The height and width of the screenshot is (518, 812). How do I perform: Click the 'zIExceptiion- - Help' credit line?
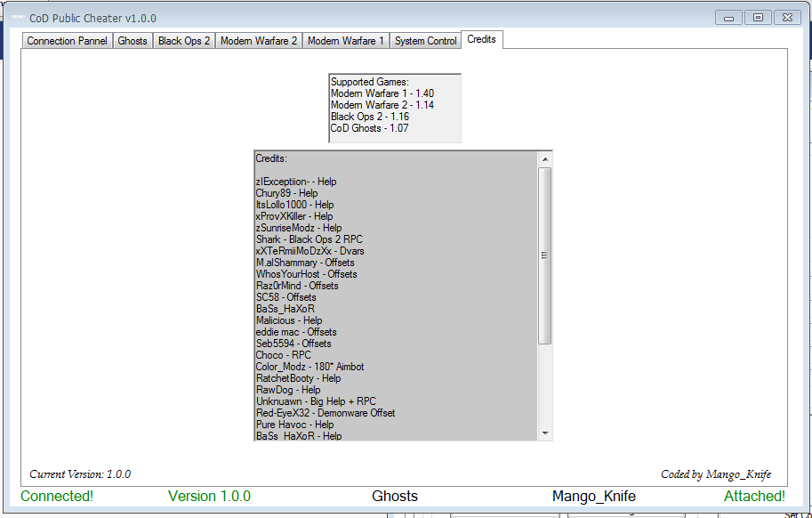(295, 182)
